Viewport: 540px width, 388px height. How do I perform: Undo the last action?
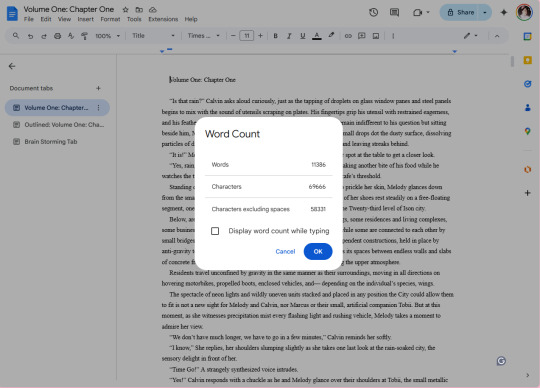(30, 36)
